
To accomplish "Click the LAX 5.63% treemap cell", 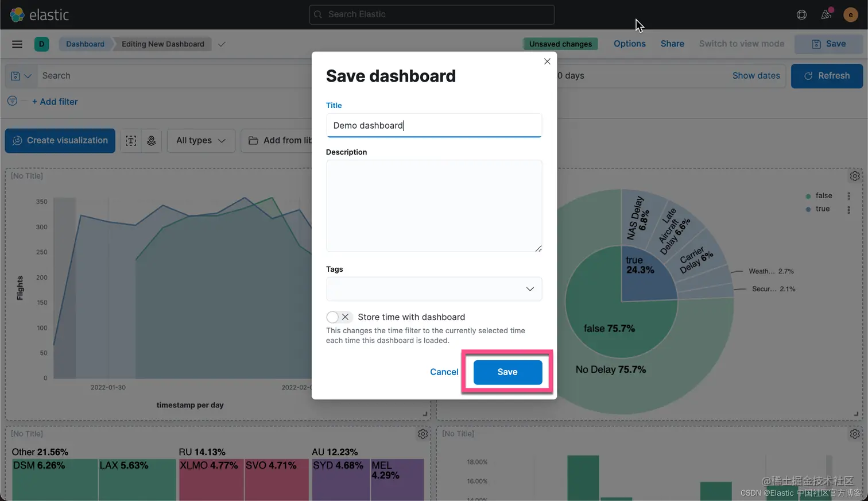I will point(137,479).
